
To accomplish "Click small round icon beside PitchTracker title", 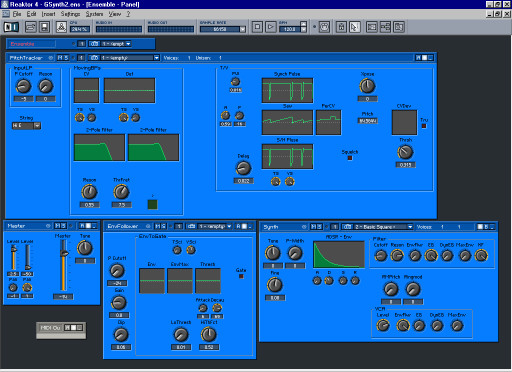I will tap(51, 58).
